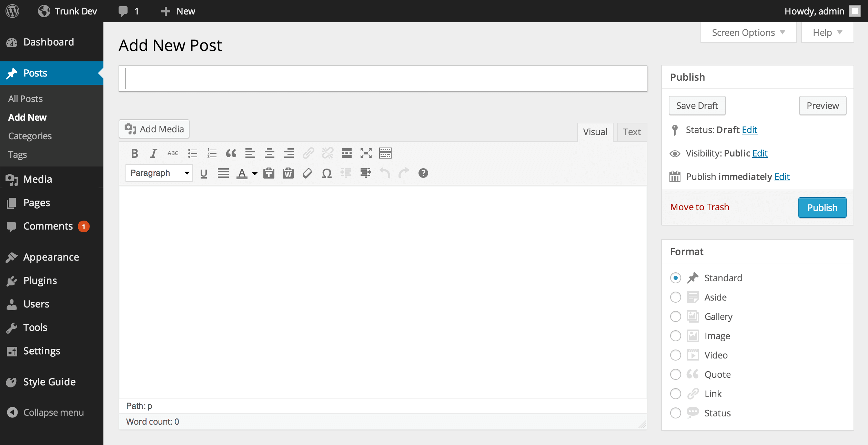Click the Italic formatting icon

pyautogui.click(x=153, y=153)
